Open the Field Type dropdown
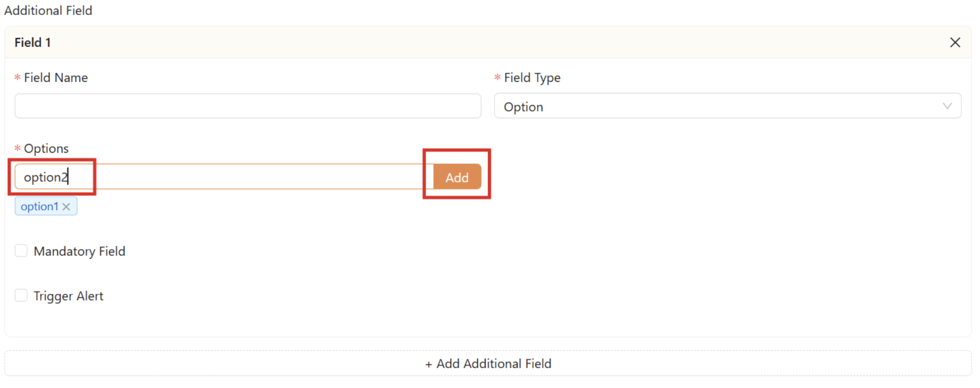 (x=728, y=106)
